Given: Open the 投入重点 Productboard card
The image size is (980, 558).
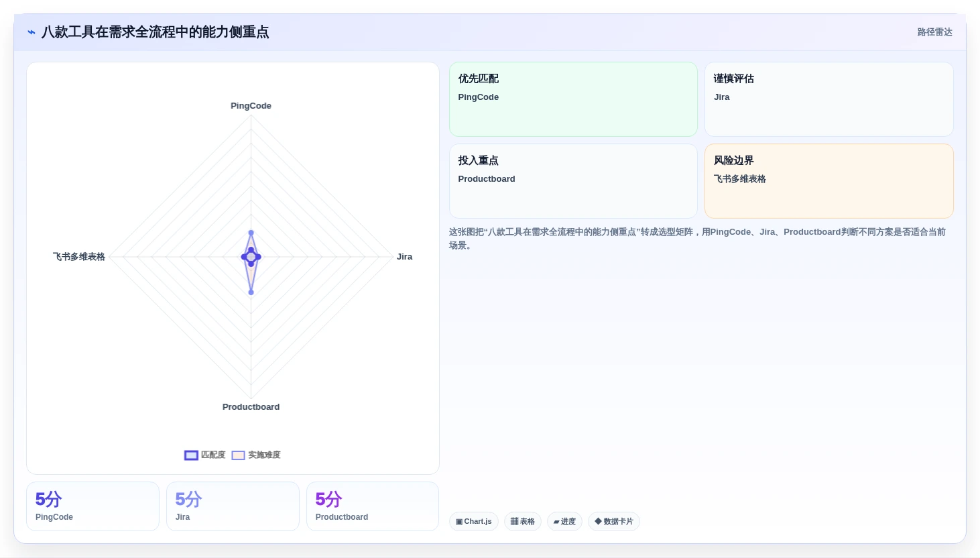Looking at the screenshot, I should point(573,181).
